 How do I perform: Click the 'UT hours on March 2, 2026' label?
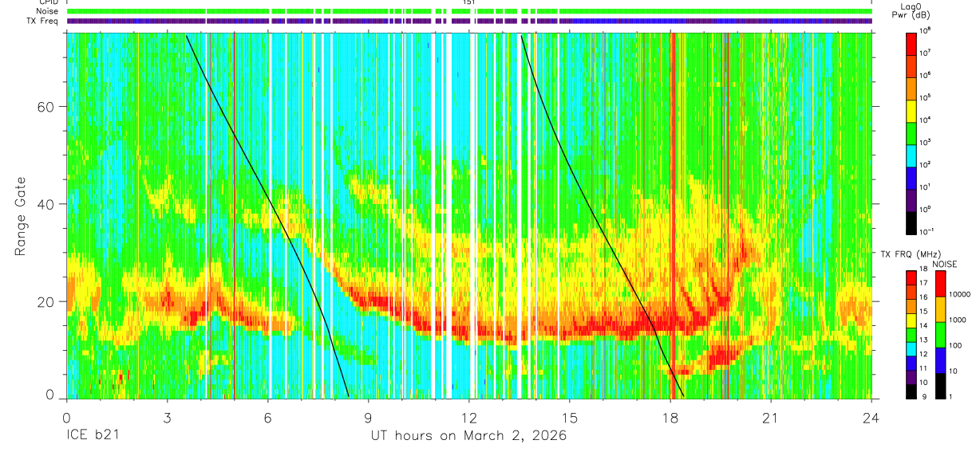click(x=468, y=436)
